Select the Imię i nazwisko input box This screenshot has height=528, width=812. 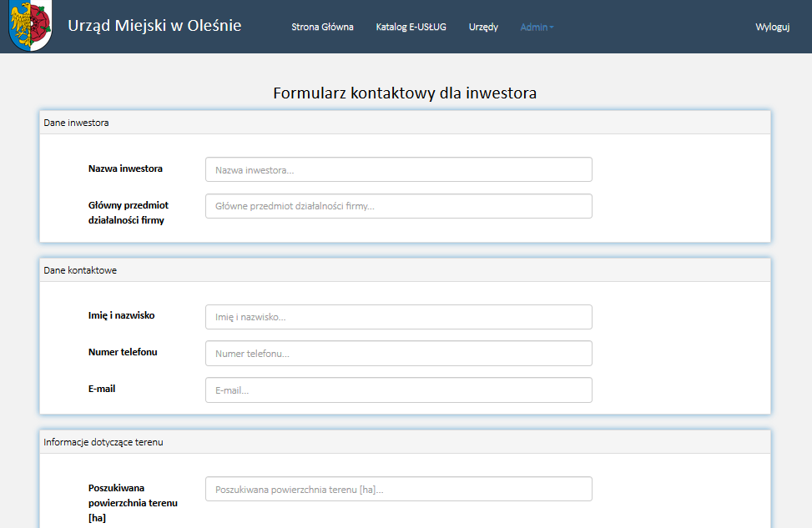click(398, 317)
